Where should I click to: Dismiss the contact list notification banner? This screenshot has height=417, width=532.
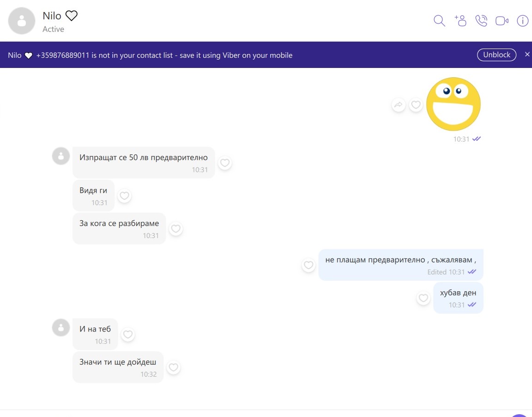(x=527, y=55)
